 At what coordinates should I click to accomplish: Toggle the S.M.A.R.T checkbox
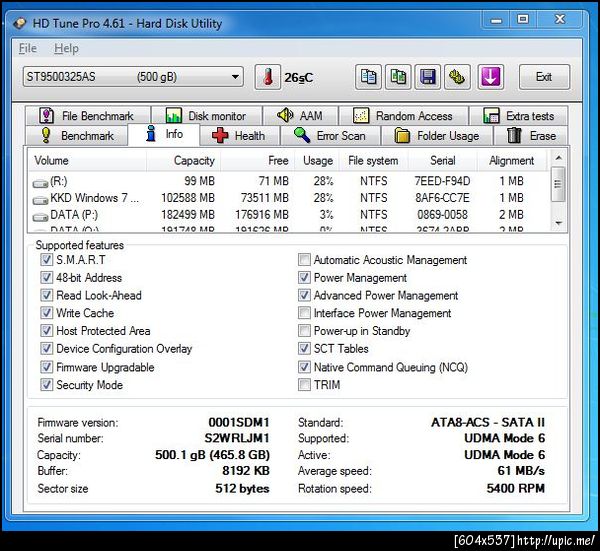click(46, 260)
